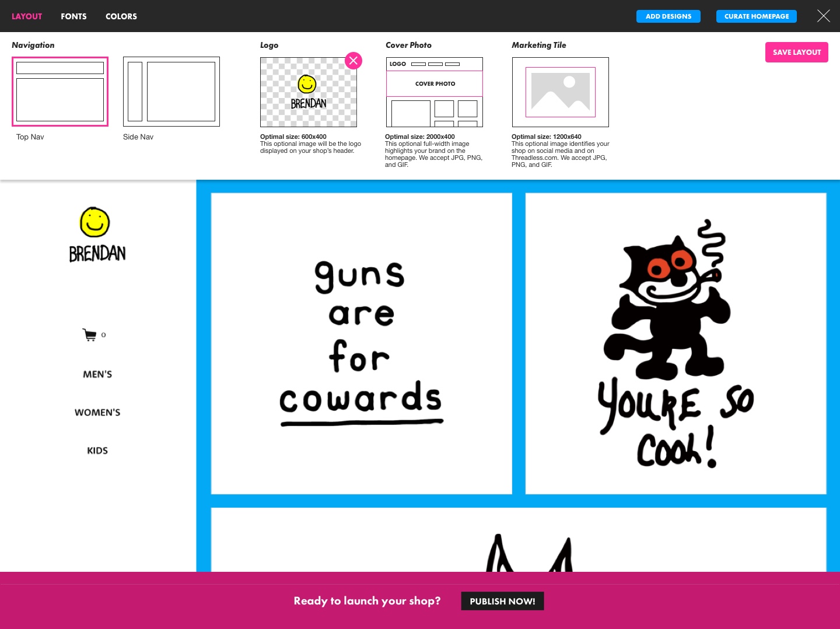Click the 'Cover Photo' heading
The image size is (840, 629).
[409, 45]
